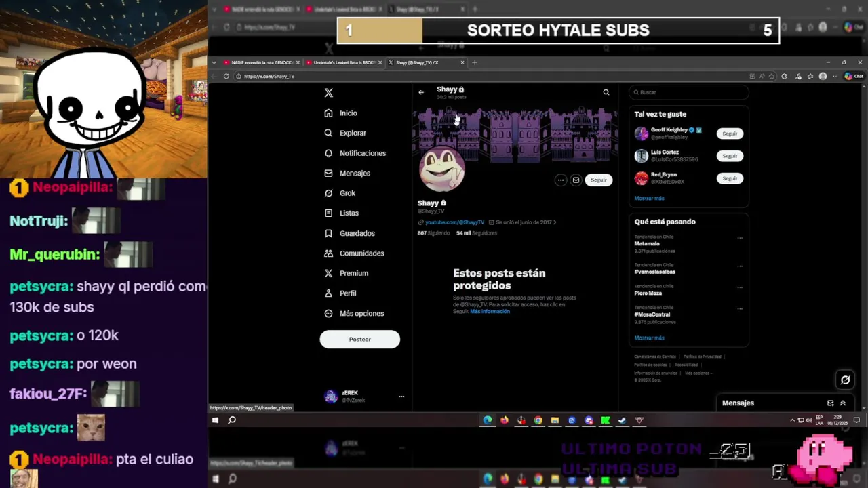The width and height of the screenshot is (868, 488).
Task: Click 'Más información' about protected posts
Action: 490,311
